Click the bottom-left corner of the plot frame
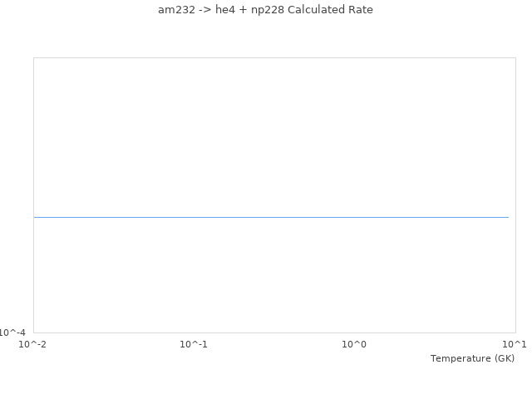Viewport: 532px width, 399px height. (x=33, y=332)
